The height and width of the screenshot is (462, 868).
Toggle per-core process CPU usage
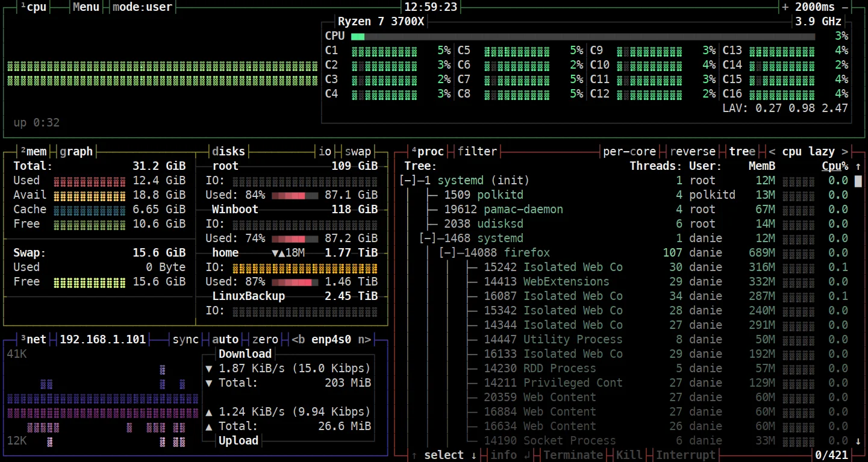coord(629,152)
